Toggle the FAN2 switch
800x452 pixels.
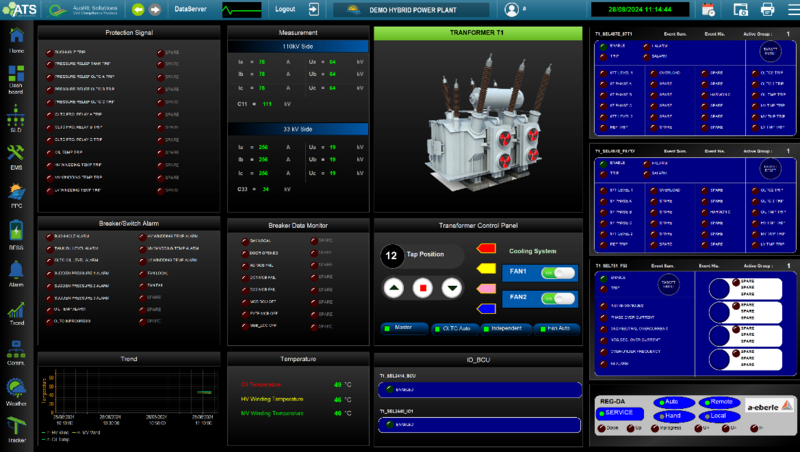[558, 298]
